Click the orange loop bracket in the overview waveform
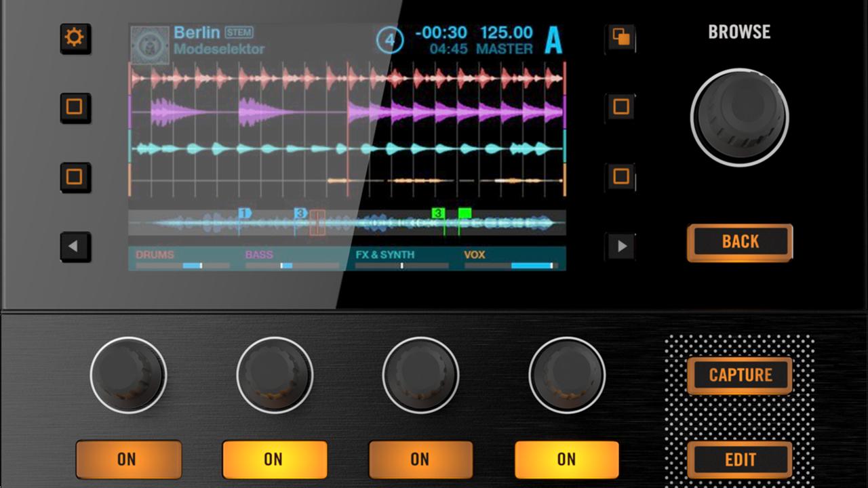Screen dimensions: 868x488 tap(318, 223)
